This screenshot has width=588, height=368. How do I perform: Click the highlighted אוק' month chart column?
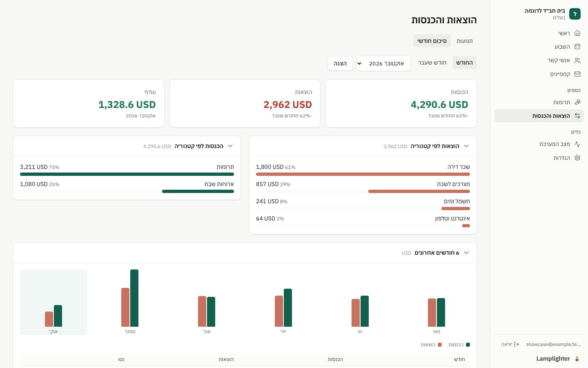[53, 302]
